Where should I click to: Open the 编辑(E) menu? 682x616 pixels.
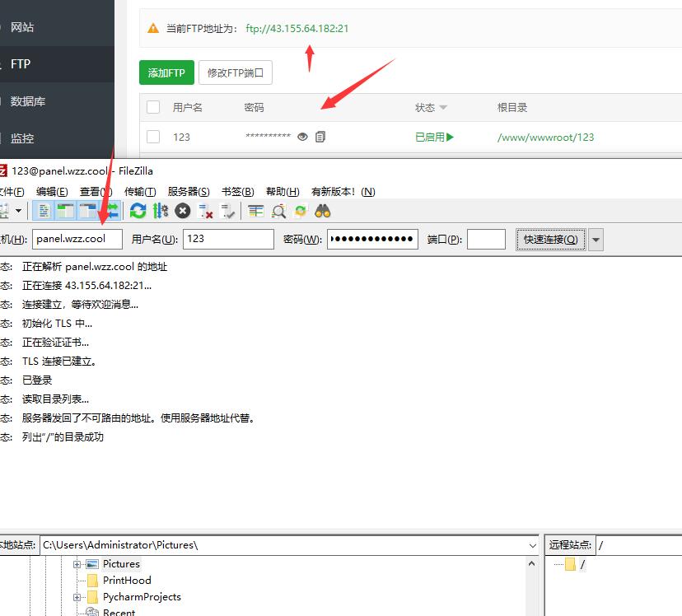point(52,192)
